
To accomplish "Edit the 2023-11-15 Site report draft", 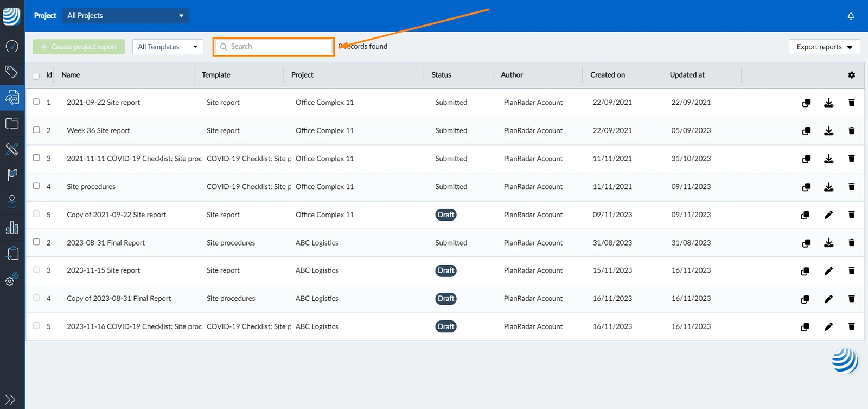I will click(828, 270).
